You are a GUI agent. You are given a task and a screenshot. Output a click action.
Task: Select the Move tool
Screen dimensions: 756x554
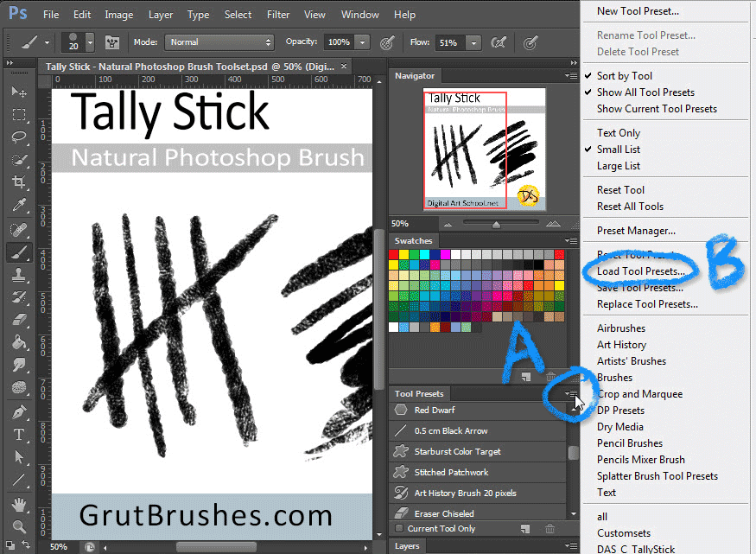pos(18,92)
